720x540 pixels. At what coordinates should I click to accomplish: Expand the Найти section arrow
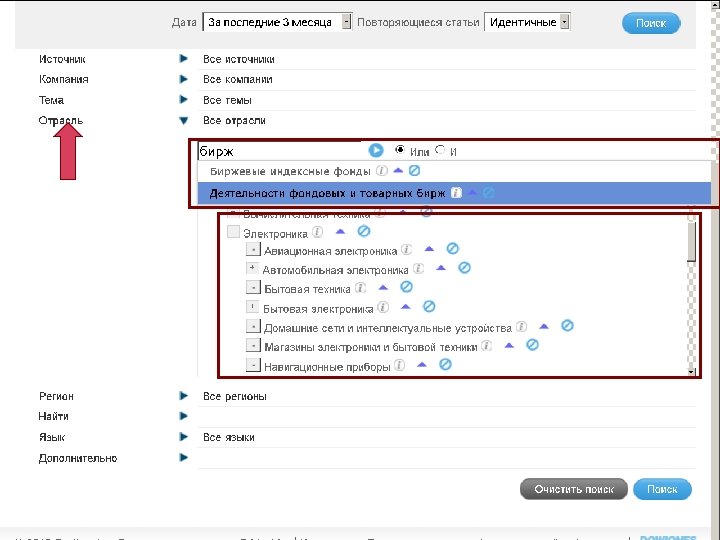coord(183,416)
